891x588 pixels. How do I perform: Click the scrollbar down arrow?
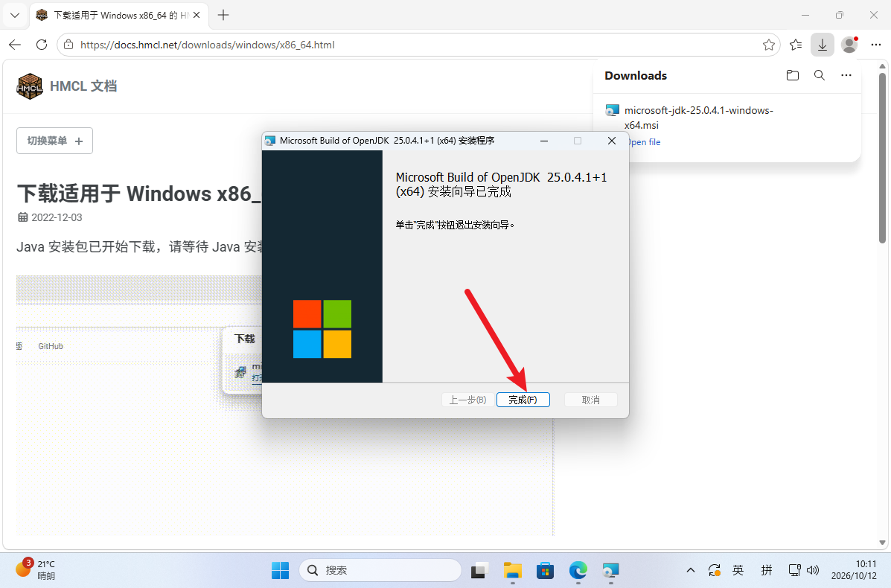(882, 543)
